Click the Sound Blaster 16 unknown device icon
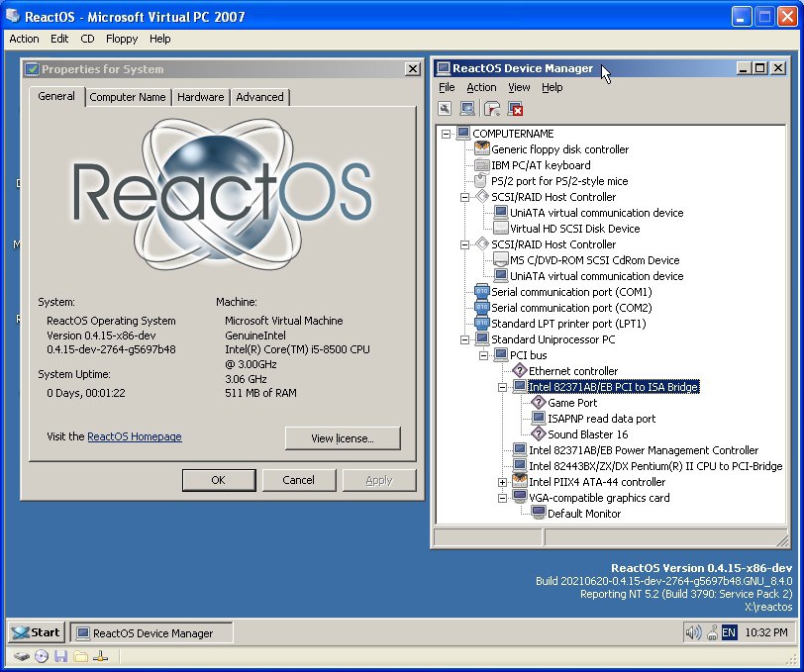 pyautogui.click(x=539, y=434)
